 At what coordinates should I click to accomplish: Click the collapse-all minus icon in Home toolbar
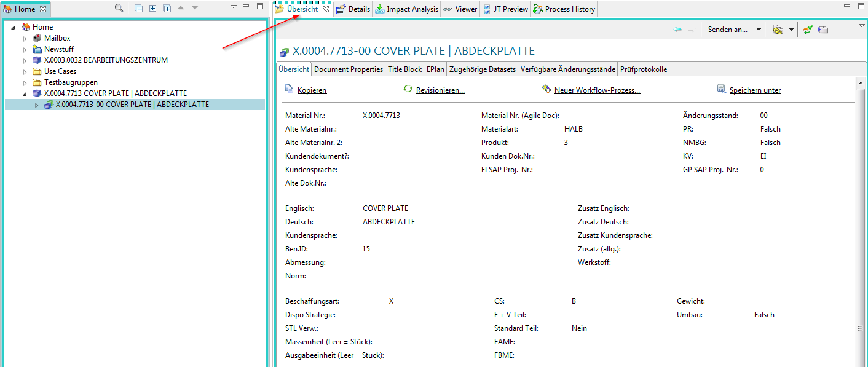139,8
